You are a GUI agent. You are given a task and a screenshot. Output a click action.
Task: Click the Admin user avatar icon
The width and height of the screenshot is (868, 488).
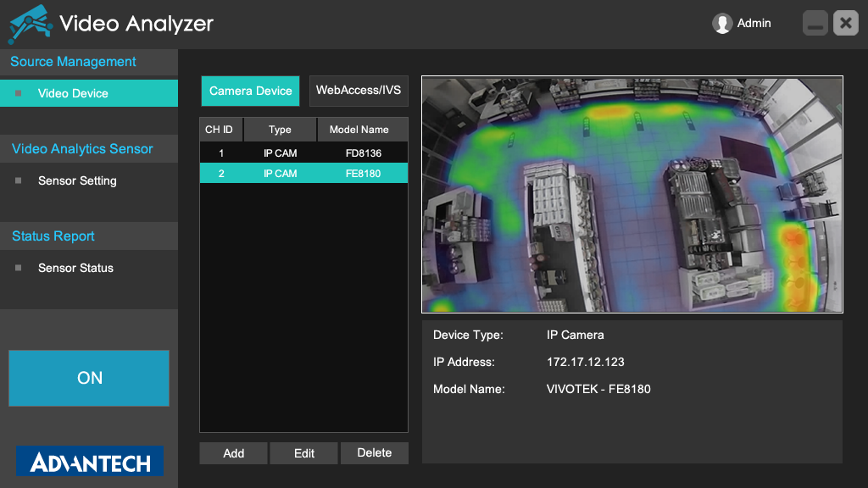722,24
